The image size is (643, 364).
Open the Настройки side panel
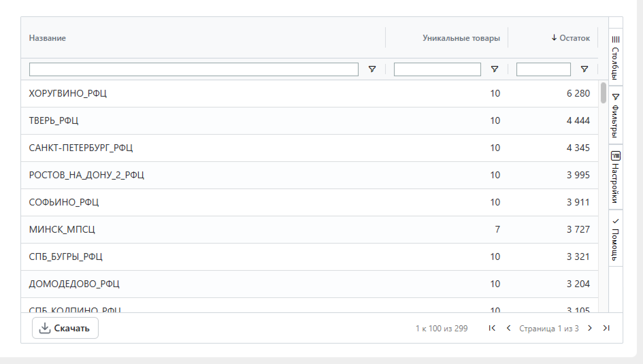(x=615, y=177)
